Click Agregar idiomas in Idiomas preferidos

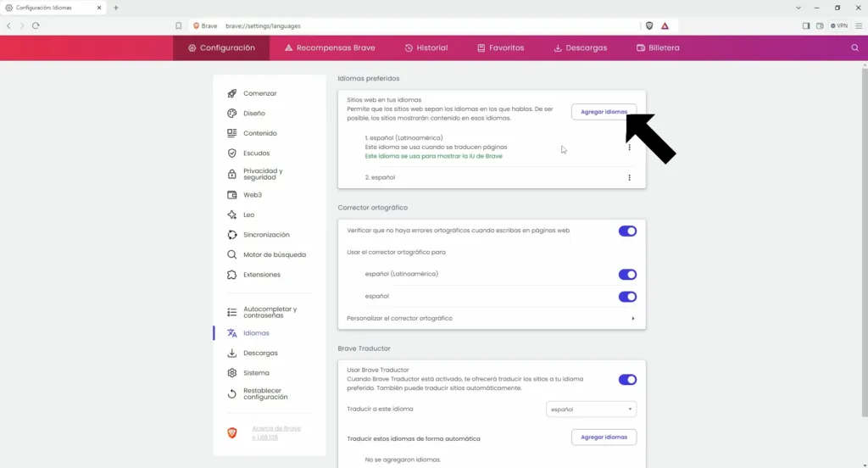[604, 112]
